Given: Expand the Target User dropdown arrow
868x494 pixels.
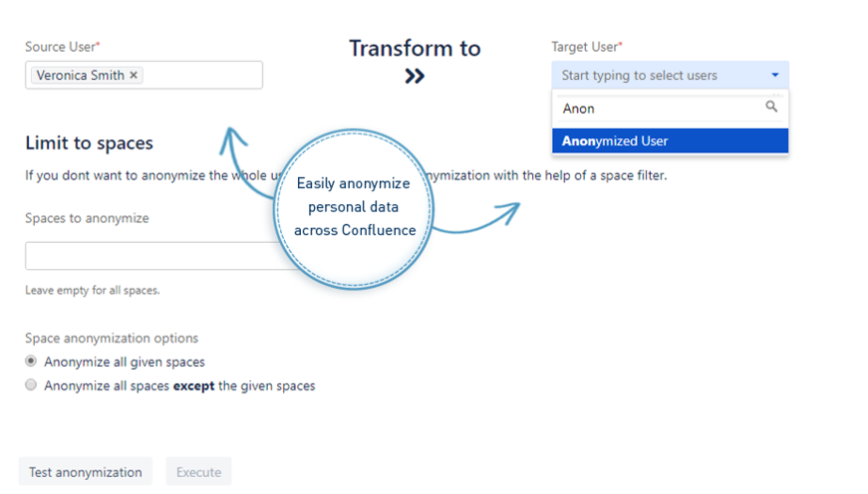Looking at the screenshot, I should point(775,76).
